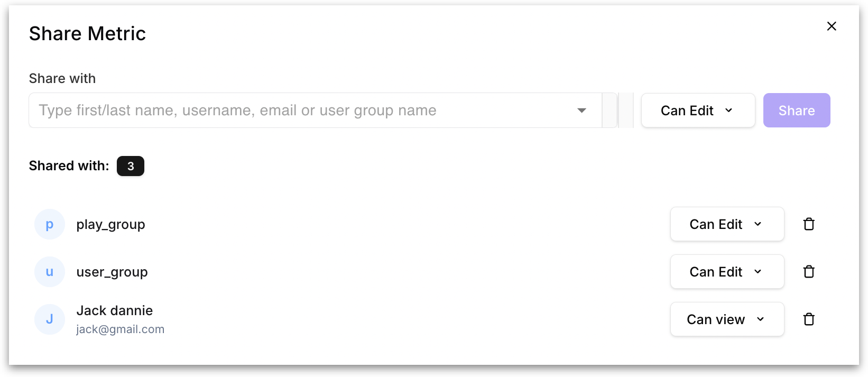Click the Shared with count badge
The width and height of the screenshot is (868, 377).
coord(131,166)
